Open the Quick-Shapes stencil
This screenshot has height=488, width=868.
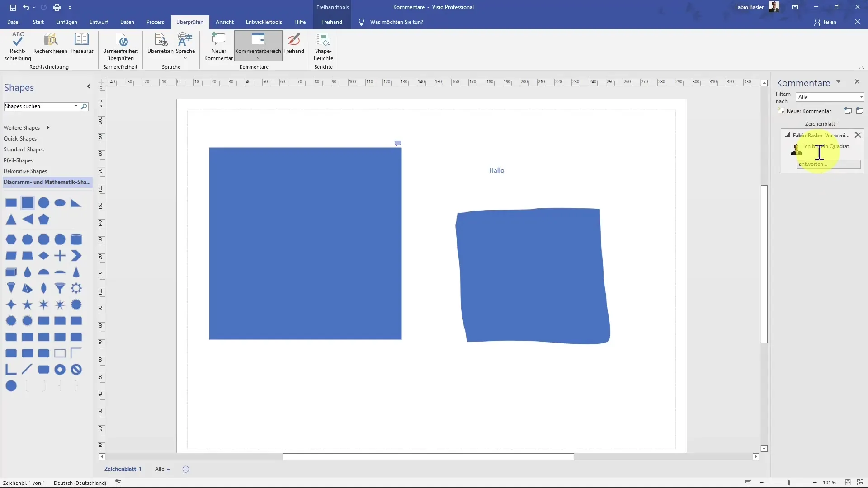20,139
